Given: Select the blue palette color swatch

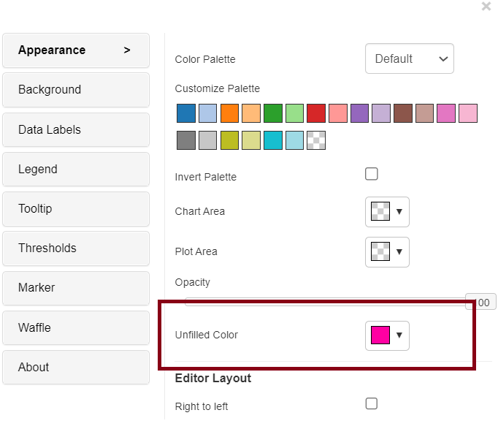Looking at the screenshot, I should [186, 113].
